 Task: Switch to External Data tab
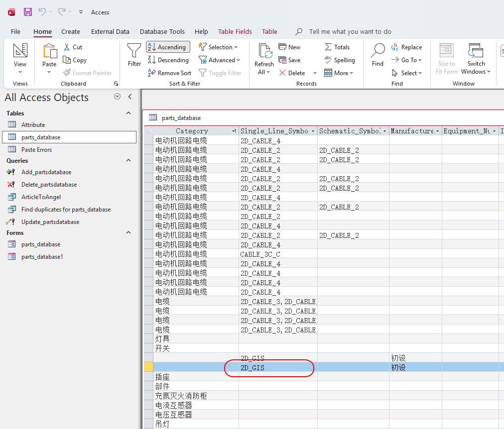(x=110, y=31)
